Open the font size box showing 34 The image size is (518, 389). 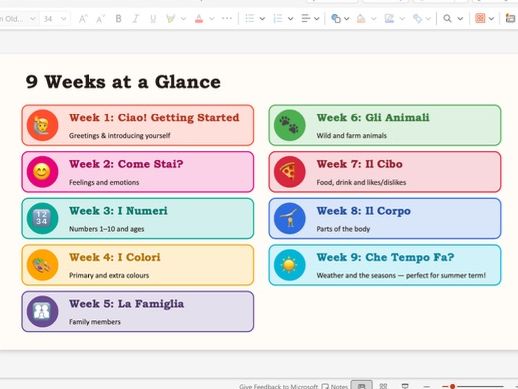[55, 19]
